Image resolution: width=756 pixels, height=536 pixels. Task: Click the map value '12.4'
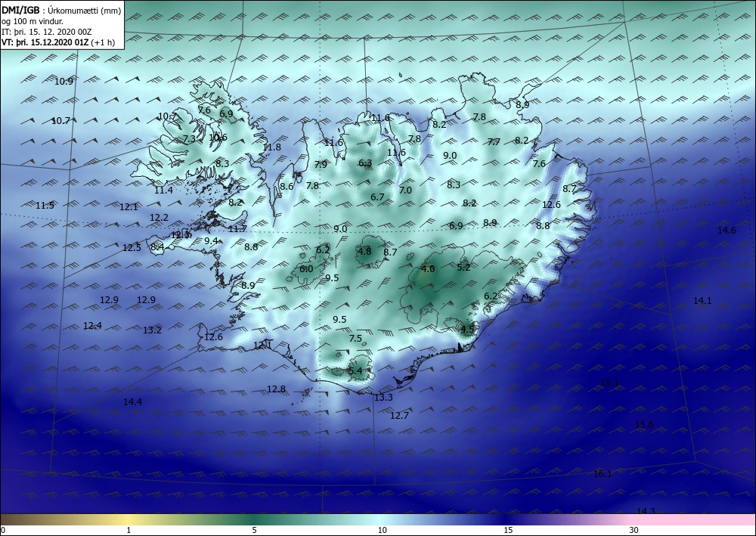click(92, 325)
